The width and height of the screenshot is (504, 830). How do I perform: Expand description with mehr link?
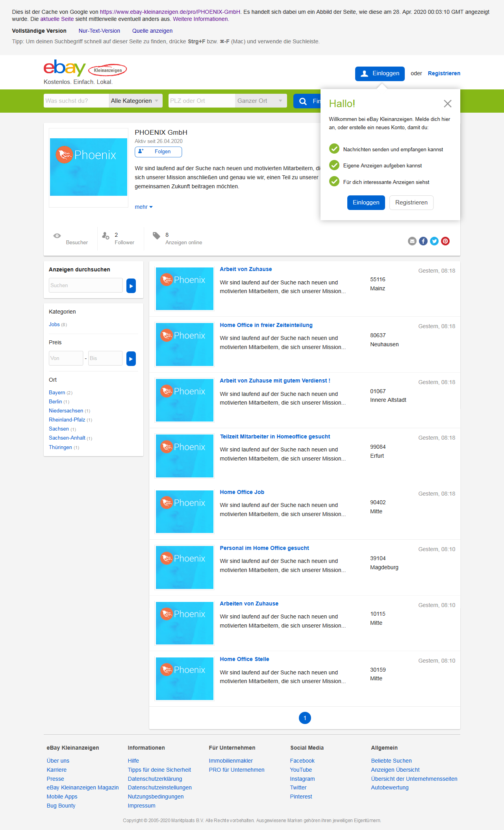144,207
